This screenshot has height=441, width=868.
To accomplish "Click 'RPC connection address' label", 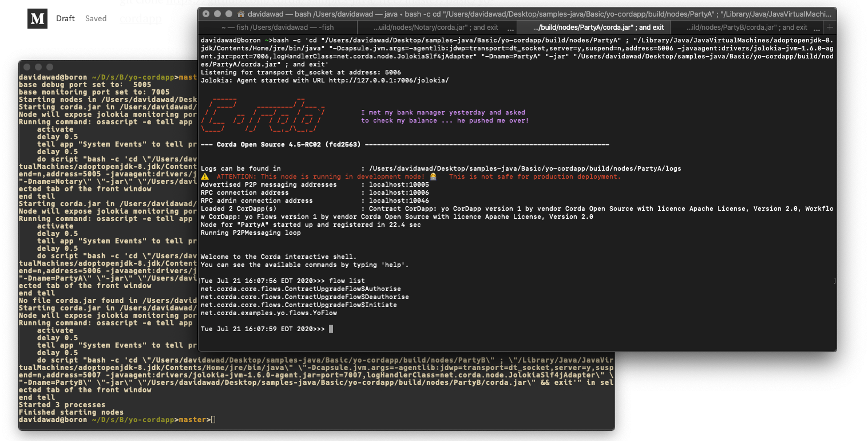I will (245, 192).
